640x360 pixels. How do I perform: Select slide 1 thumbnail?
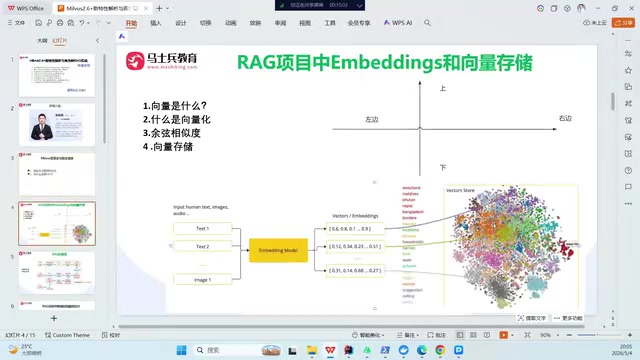[57, 75]
